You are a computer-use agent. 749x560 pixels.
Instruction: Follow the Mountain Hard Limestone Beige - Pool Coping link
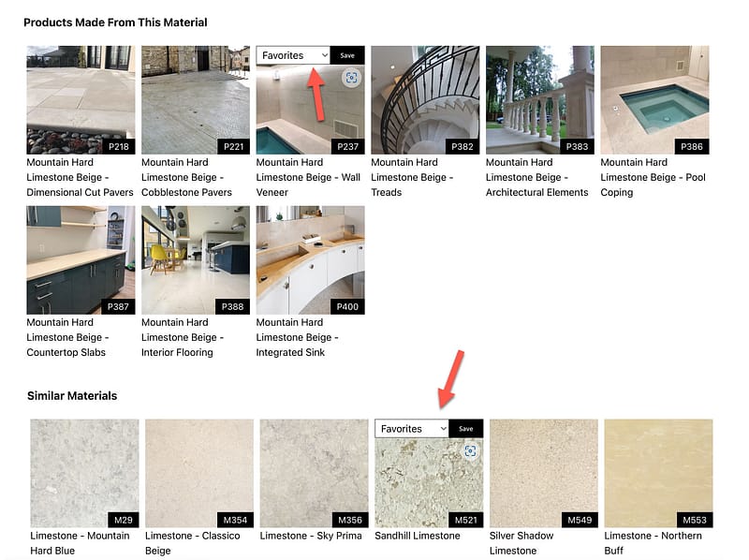coord(653,177)
